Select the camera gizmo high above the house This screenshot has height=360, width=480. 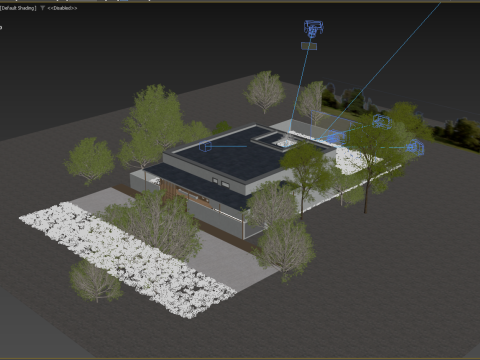[x=313, y=28]
